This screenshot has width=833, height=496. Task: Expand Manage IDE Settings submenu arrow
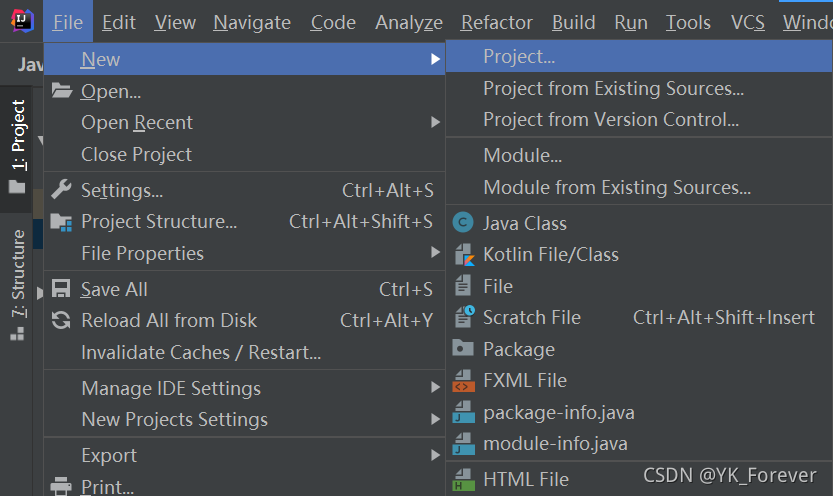pos(435,388)
